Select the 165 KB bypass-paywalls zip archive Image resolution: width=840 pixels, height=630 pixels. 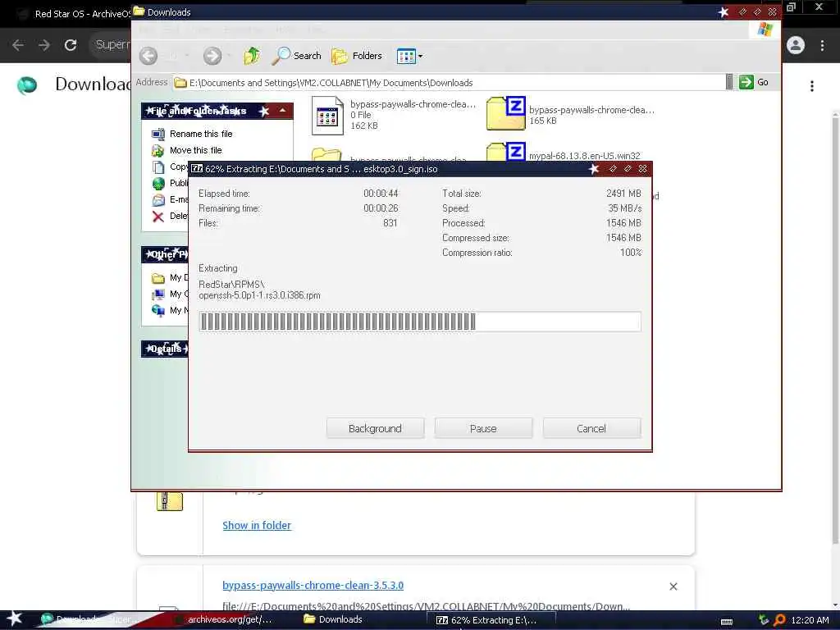[x=505, y=113]
